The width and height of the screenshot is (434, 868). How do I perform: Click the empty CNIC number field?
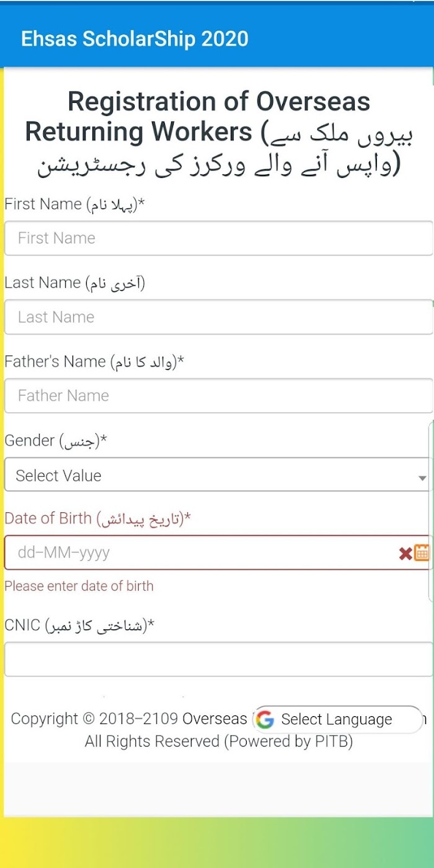pyautogui.click(x=218, y=659)
